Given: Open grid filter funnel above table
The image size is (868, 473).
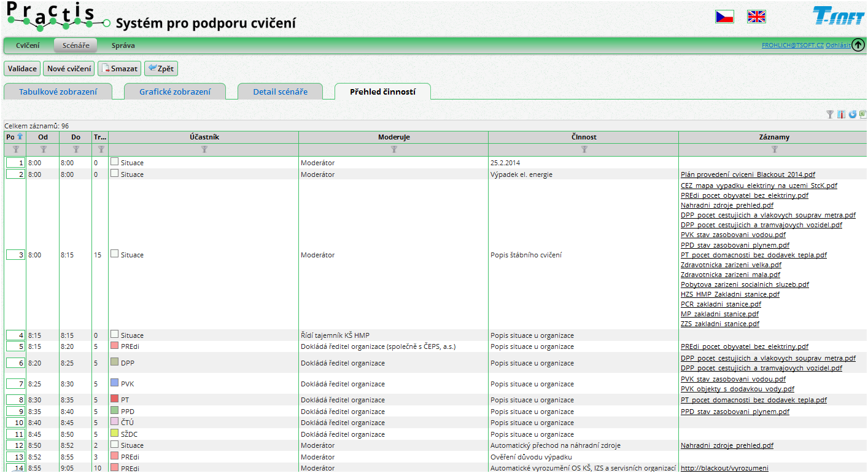Looking at the screenshot, I should (830, 114).
